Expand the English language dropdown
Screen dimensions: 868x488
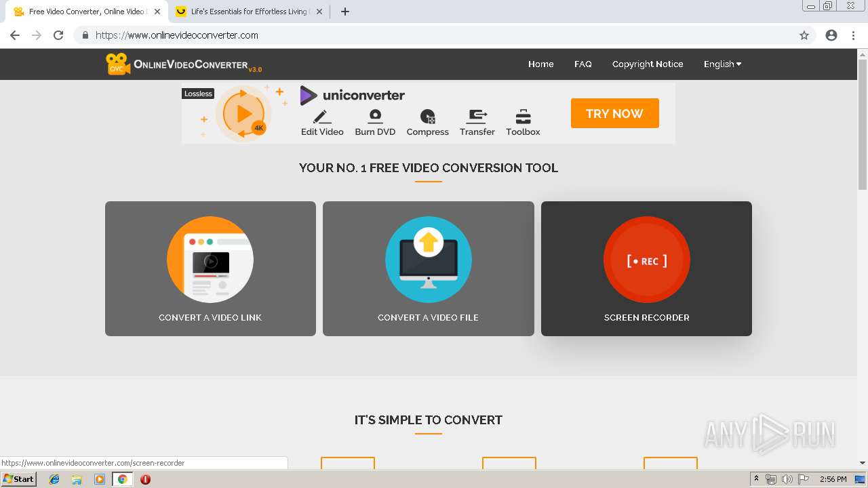coord(722,64)
